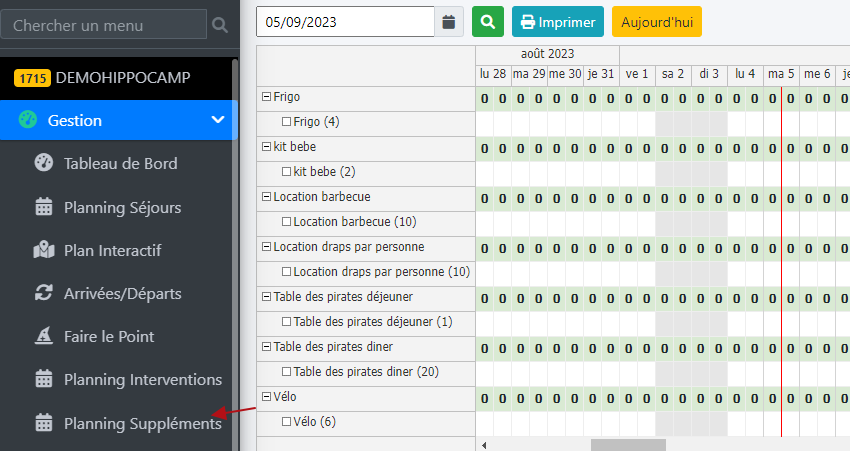Click the date field showing 05/09/2023
Image resolution: width=851 pixels, height=452 pixels.
tap(345, 21)
